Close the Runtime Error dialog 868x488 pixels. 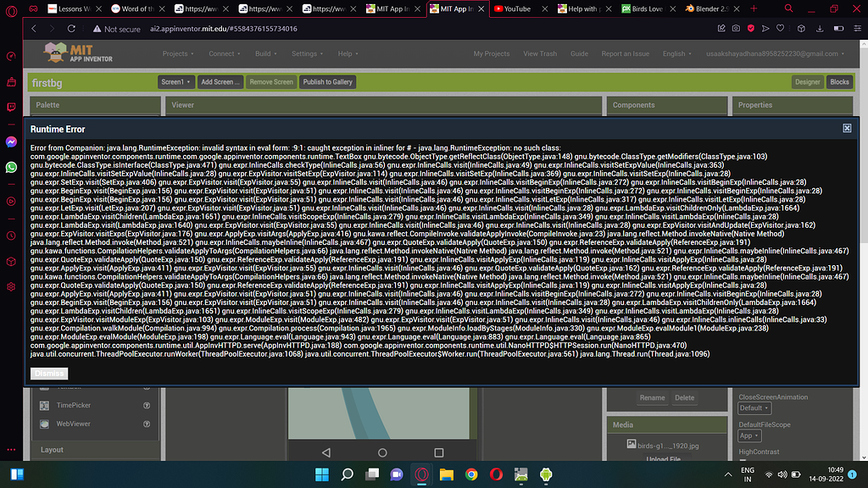coord(847,128)
